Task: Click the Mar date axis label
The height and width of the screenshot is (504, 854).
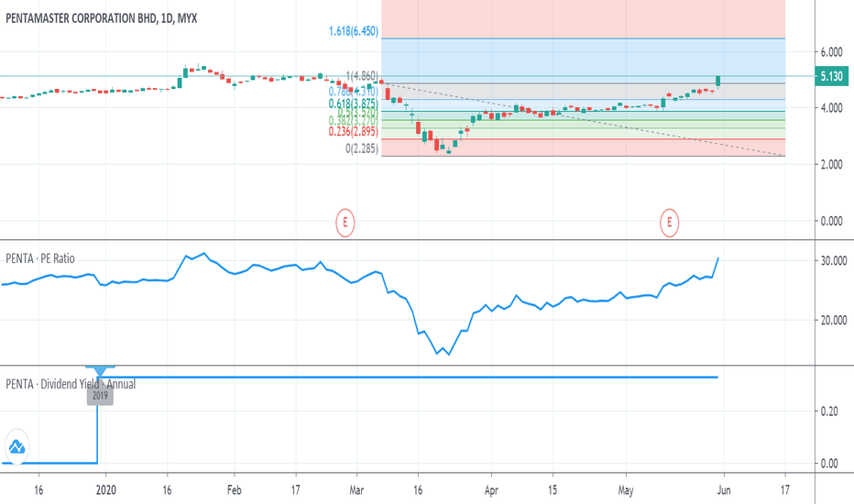Action: tap(356, 490)
